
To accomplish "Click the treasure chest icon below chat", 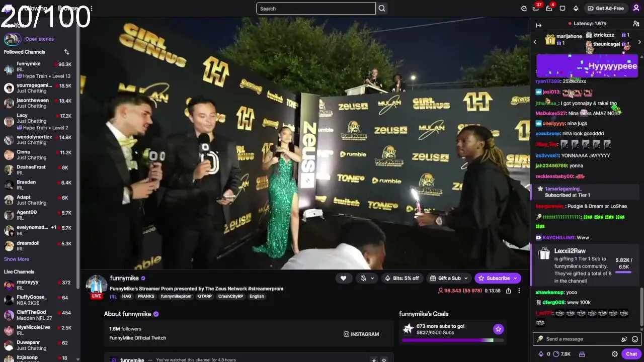I will coord(582,354).
